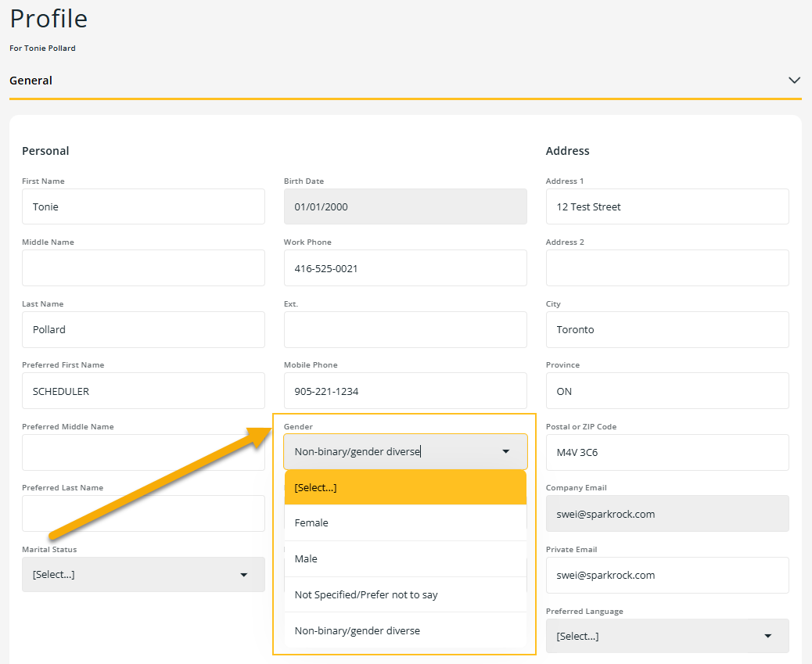Screen dimensions: 812x664
Task: Focus the Middle Name input
Action: point(143,268)
